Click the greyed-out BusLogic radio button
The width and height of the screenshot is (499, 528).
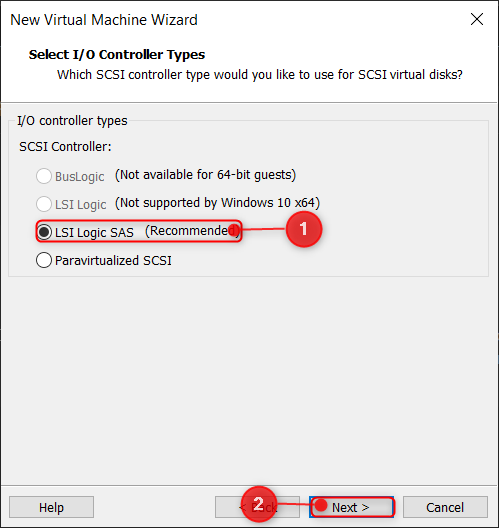click(44, 176)
